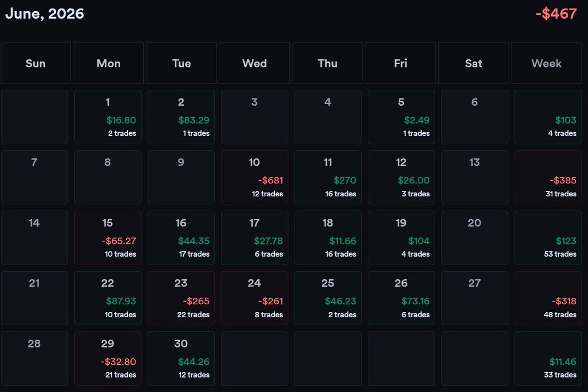Open the week summary showing -$385
The image size is (588, 392).
point(548,178)
